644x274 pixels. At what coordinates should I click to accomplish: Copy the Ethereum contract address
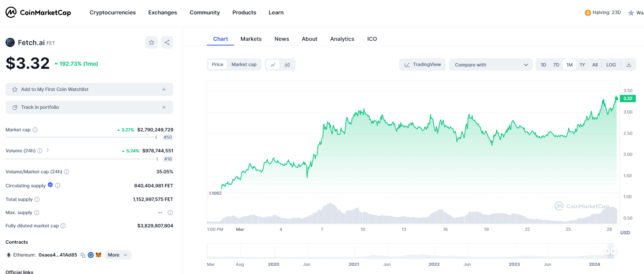pyautogui.click(x=83, y=255)
